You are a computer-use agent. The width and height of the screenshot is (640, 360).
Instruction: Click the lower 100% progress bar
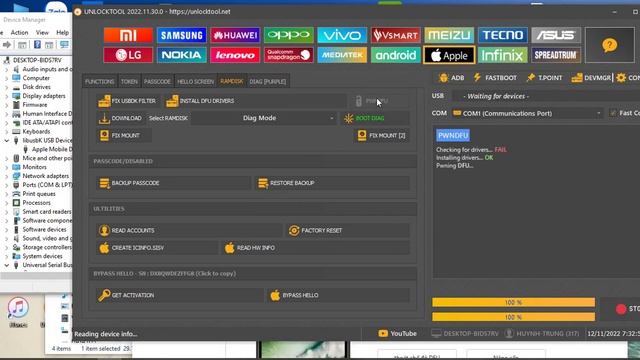point(513,317)
